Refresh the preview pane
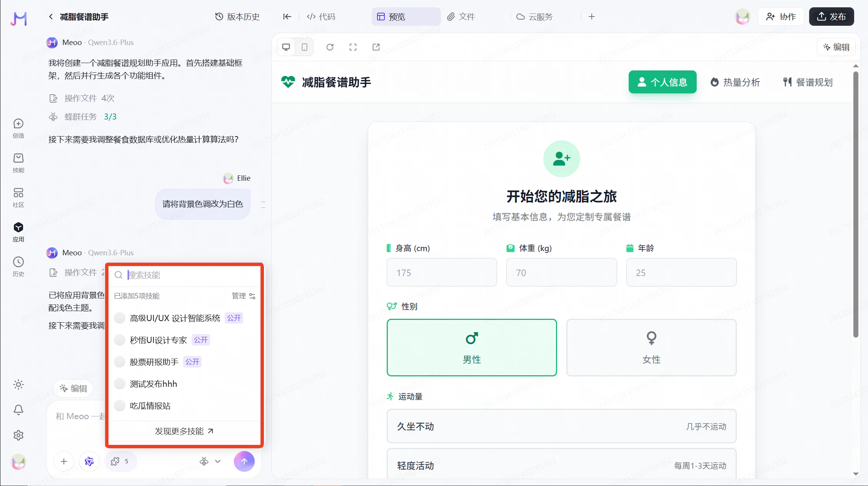Screen dimensions: 868x486 [330, 47]
